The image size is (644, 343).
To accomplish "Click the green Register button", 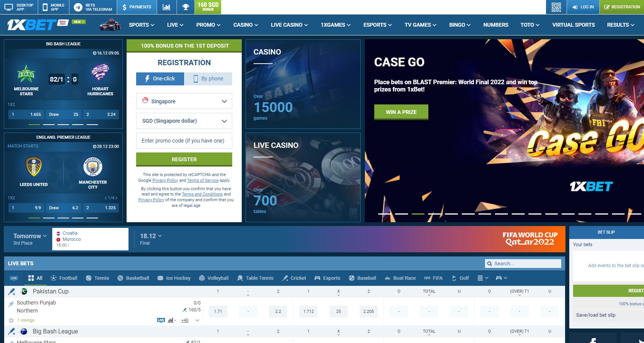I will [x=184, y=159].
